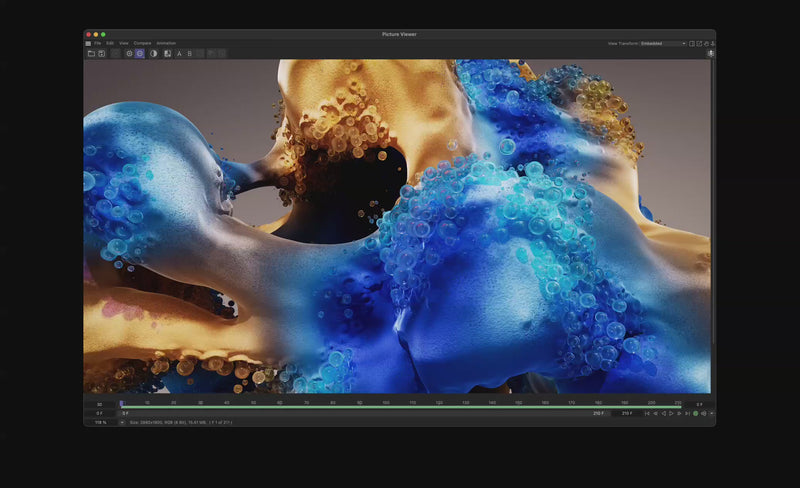Image resolution: width=800 pixels, height=488 pixels.
Task: Open the View menu
Action: point(124,43)
